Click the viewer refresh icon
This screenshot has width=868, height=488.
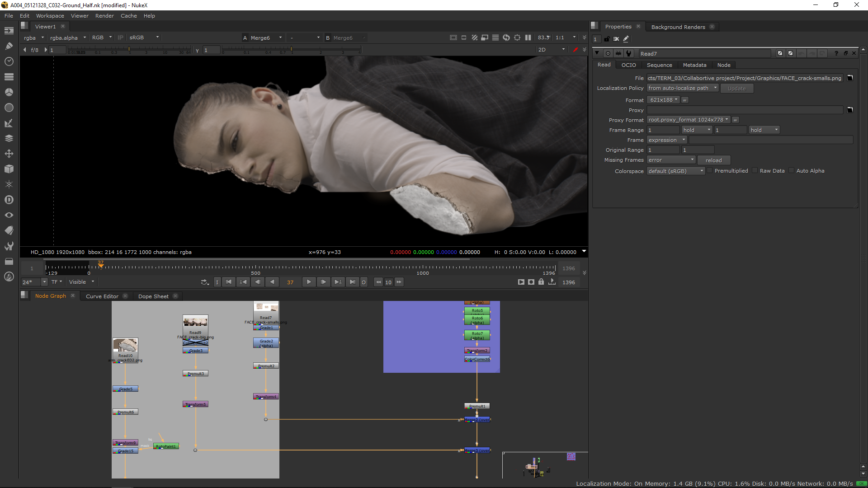pyautogui.click(x=506, y=38)
